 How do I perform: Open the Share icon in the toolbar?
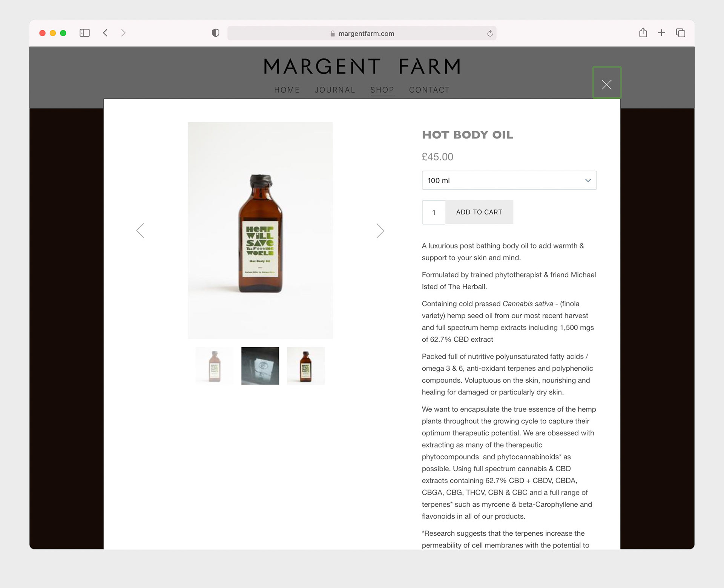[643, 33]
